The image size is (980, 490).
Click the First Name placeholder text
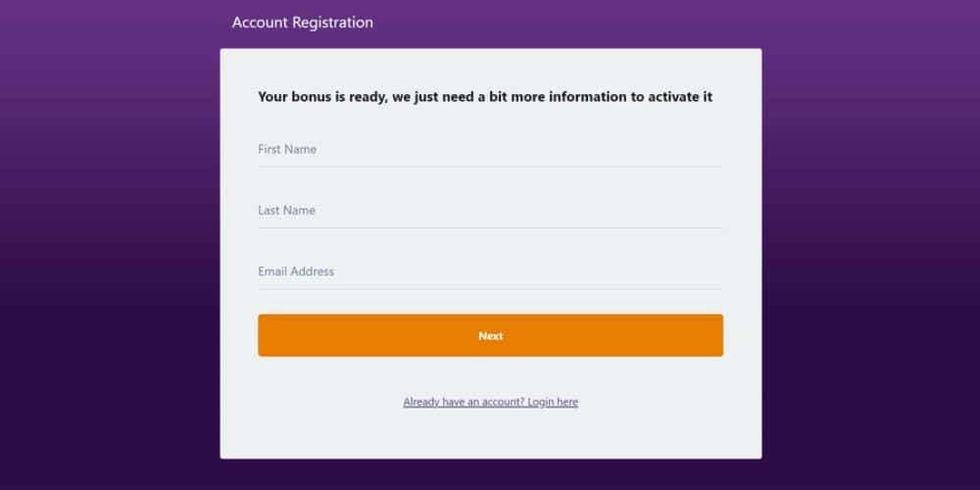287,150
